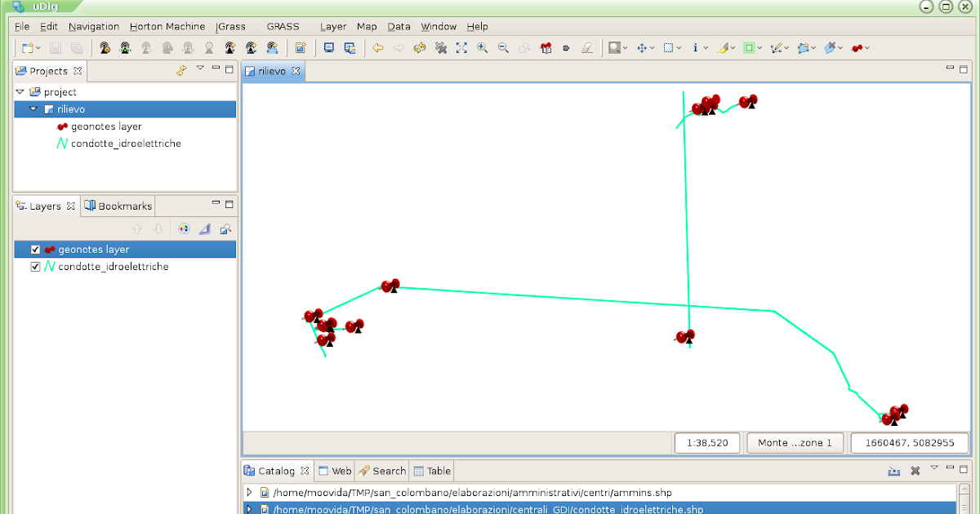Open the Horton Machine menu
The image size is (980, 514).
coord(167,26)
